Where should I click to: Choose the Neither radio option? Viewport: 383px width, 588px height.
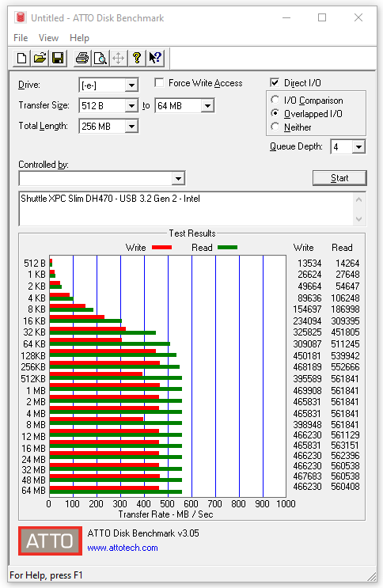pyautogui.click(x=275, y=127)
